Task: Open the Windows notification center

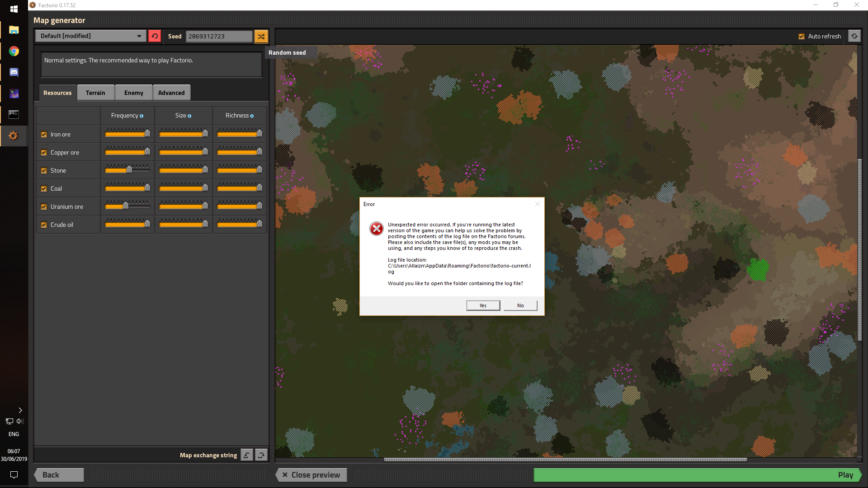Action: point(14,474)
